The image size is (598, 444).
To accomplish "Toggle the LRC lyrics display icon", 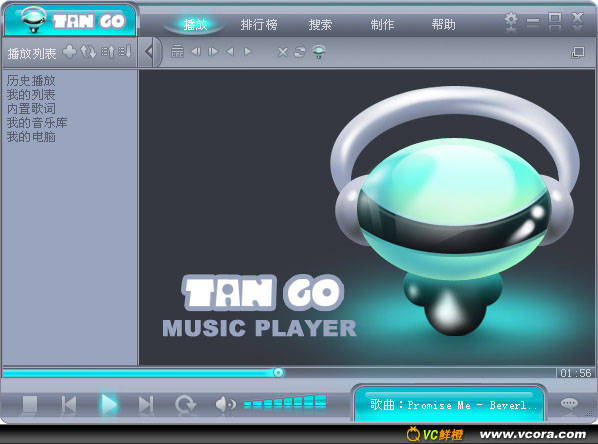I will click(177, 51).
